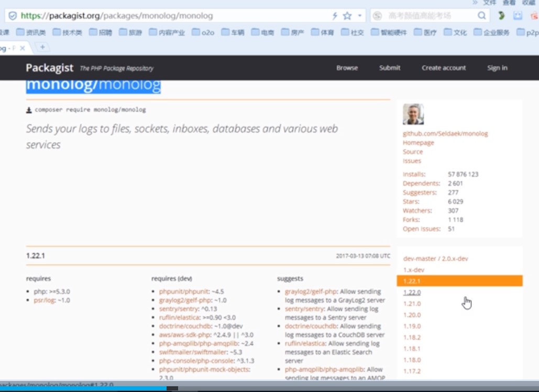Open the 招聘 bookmark folder
539x392 pixels.
coord(101,32)
